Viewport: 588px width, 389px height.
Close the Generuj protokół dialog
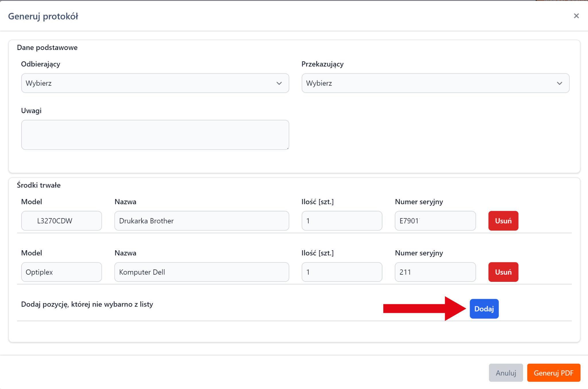(576, 16)
